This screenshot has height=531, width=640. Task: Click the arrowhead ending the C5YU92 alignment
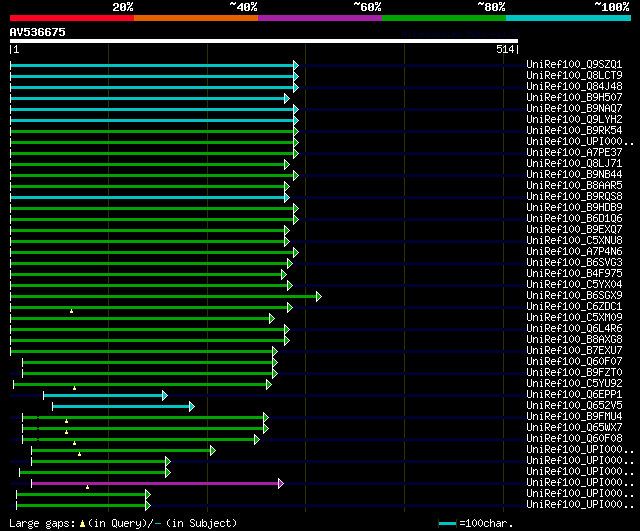269,384
